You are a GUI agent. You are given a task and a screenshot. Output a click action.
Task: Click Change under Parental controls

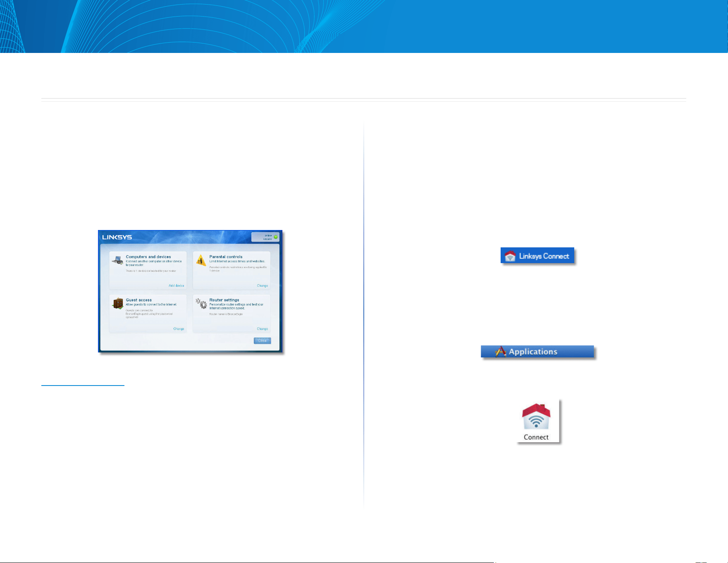tap(263, 285)
